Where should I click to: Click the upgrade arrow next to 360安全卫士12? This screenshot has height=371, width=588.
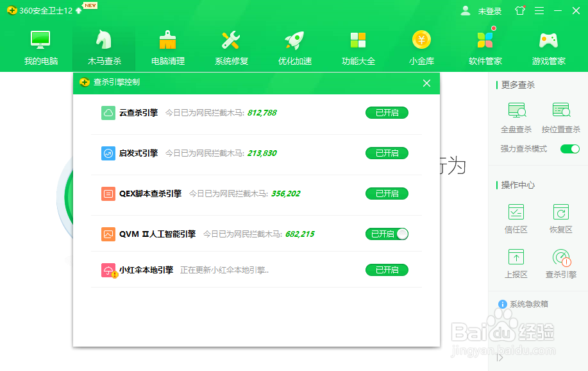[78, 10]
